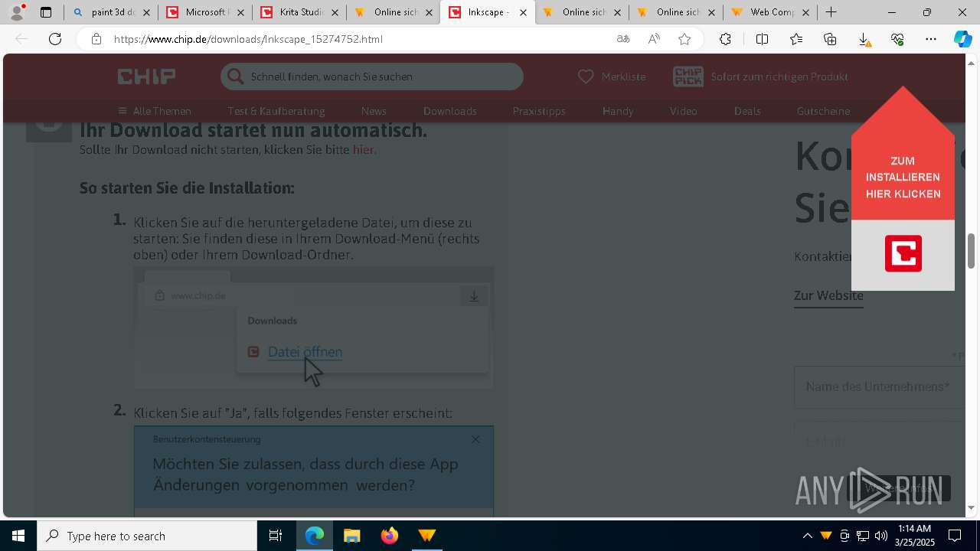
Task: Open the Copilot sidebar icon
Action: [x=962, y=39]
